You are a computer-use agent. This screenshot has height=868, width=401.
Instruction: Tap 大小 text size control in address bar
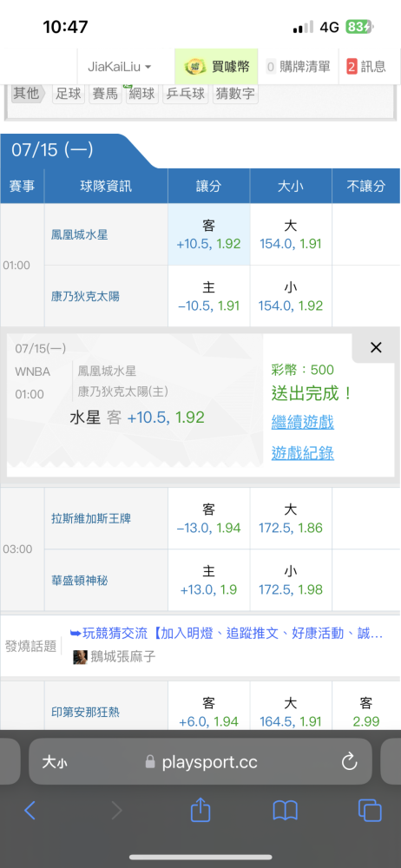[55, 762]
